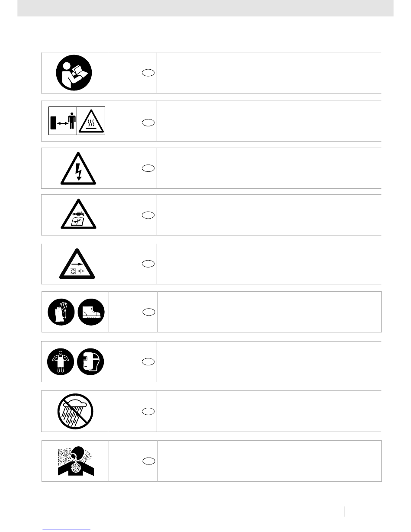Select the hot surface warning triangle

tap(91, 120)
